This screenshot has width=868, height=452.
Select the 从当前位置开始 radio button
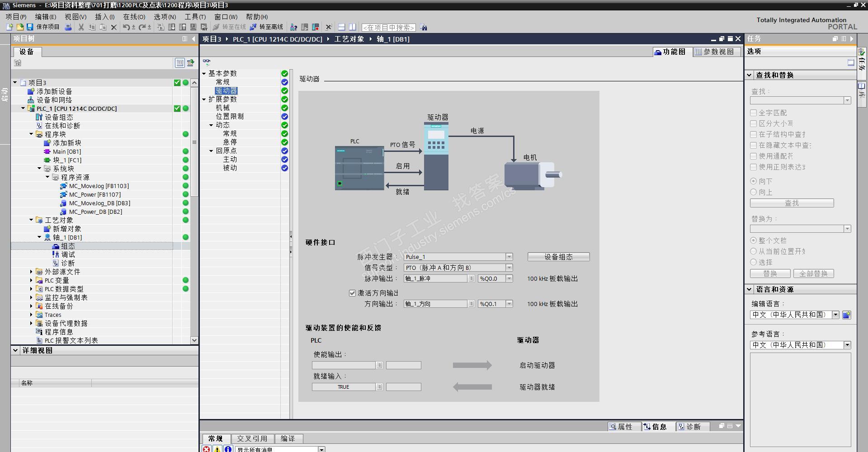coord(753,251)
